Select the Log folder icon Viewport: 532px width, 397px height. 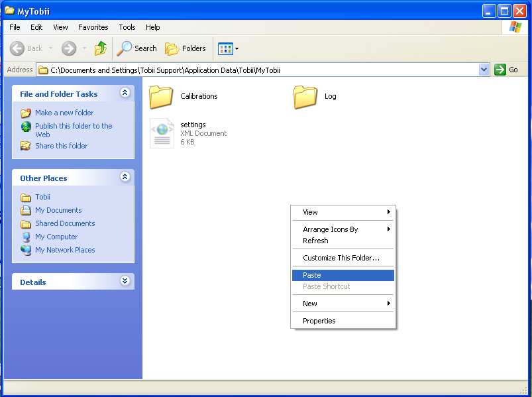tap(305, 97)
